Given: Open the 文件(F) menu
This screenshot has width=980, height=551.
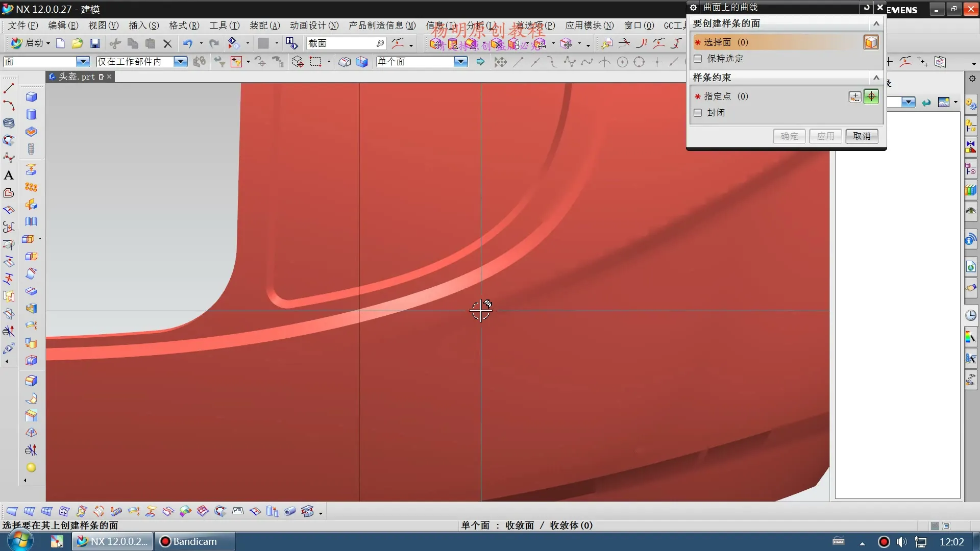Looking at the screenshot, I should pyautogui.click(x=23, y=26).
